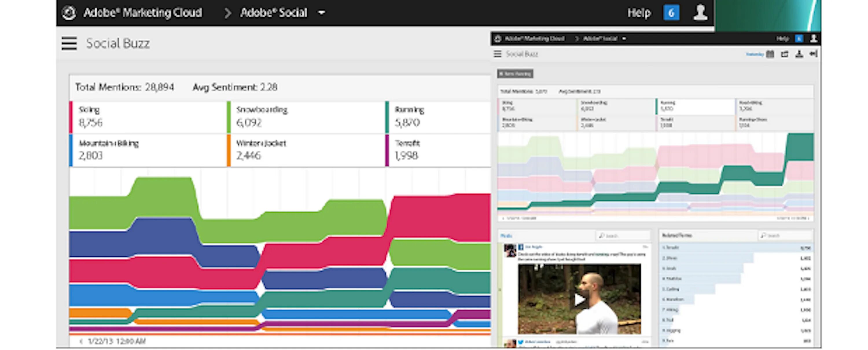Click the Adobe Marketing Cloud logo
The width and height of the screenshot is (868, 350).
(x=69, y=12)
